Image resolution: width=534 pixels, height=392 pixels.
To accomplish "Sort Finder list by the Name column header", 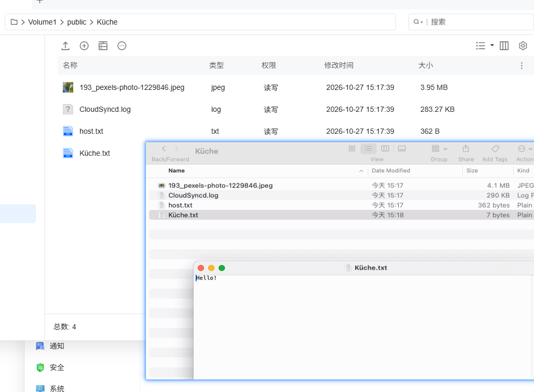I will coord(176,171).
